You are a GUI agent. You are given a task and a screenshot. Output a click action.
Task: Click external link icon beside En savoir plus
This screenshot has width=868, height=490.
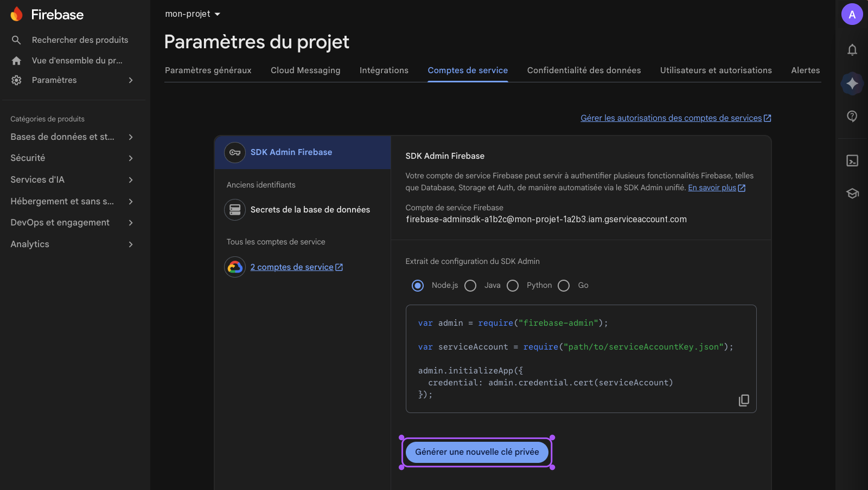[x=742, y=188]
